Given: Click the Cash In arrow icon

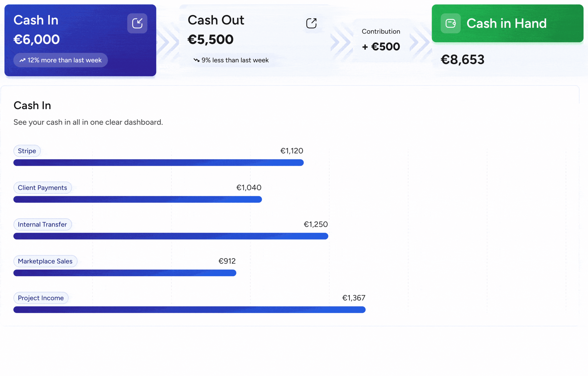Looking at the screenshot, I should tap(137, 23).
